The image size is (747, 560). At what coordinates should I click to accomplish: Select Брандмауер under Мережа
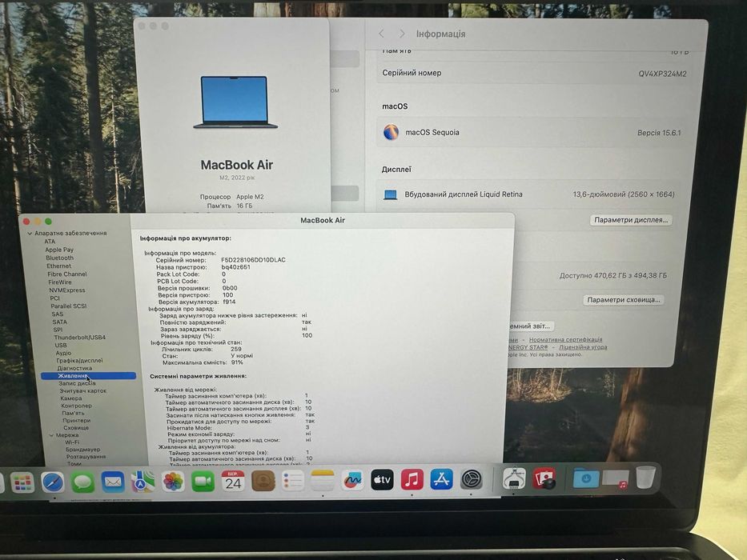click(83, 449)
